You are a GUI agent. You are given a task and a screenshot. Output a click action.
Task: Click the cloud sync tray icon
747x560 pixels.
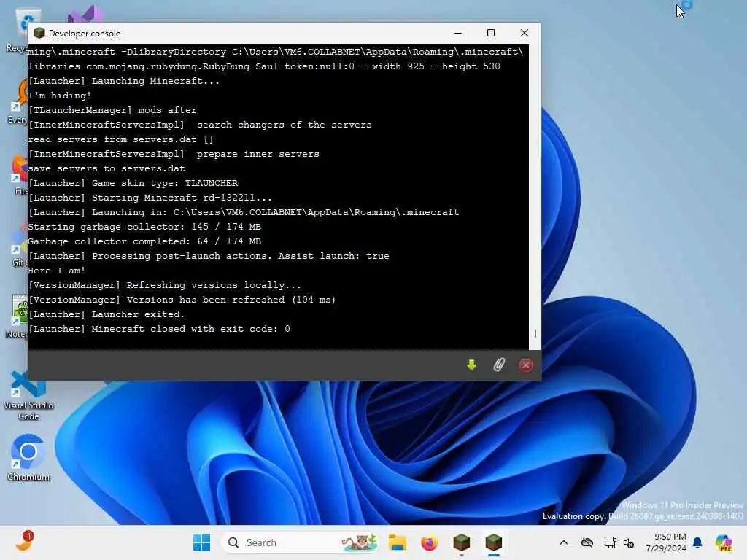click(587, 542)
